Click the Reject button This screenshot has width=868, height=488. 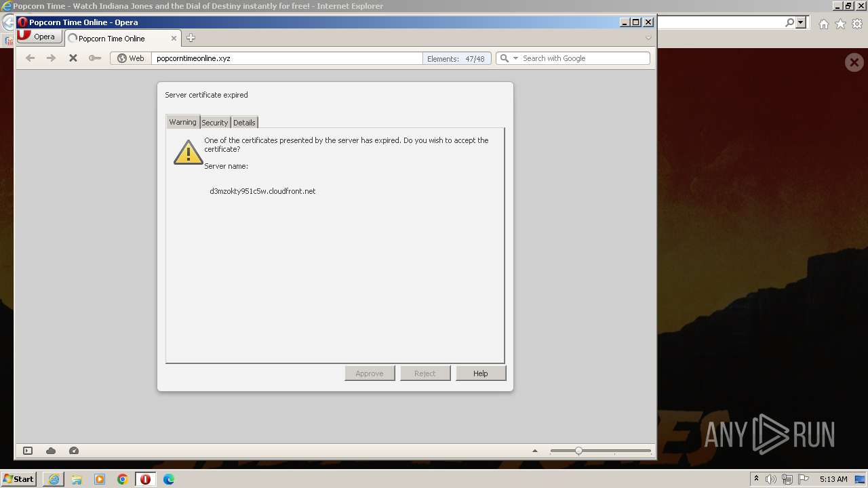(425, 373)
